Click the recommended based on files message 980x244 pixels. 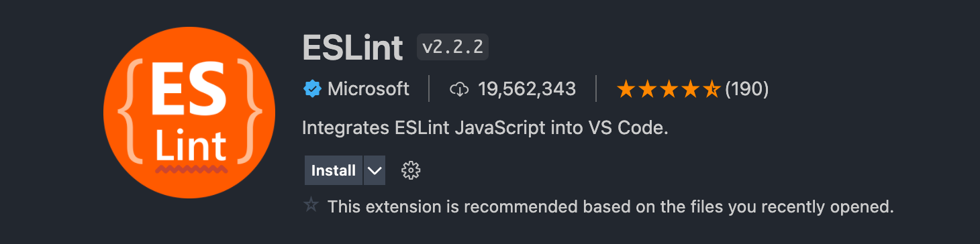pos(611,206)
